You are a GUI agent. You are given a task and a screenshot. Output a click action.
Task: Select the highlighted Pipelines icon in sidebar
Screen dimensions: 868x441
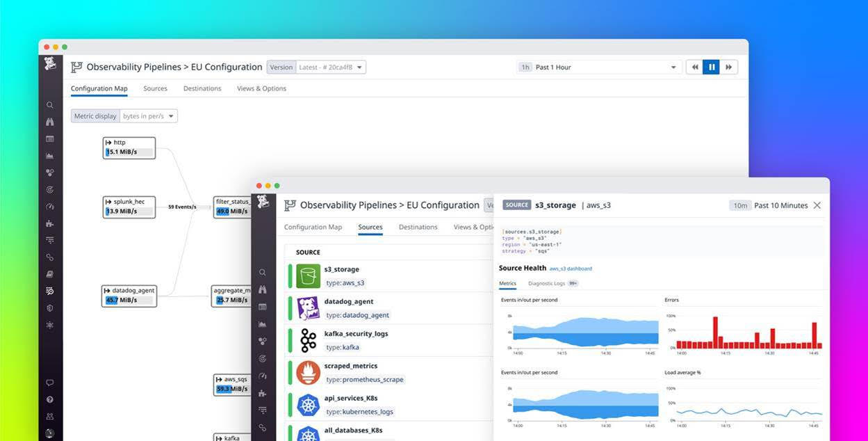[49, 291]
